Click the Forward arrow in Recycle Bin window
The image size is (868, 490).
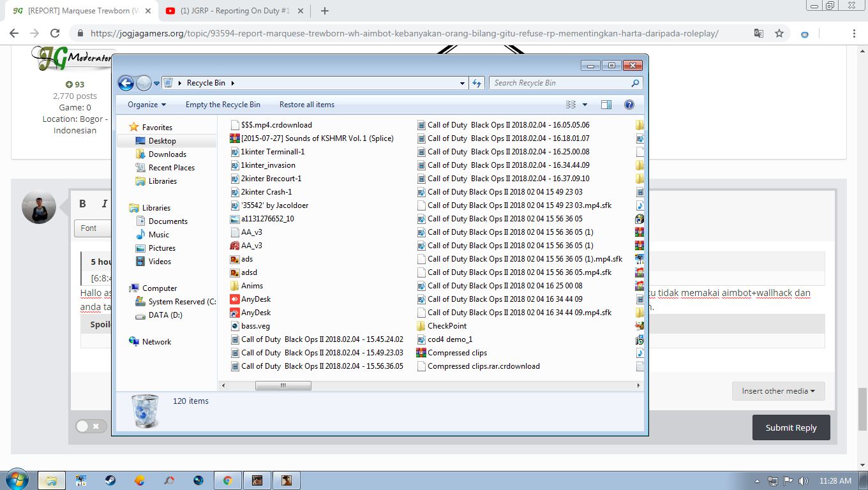[144, 83]
